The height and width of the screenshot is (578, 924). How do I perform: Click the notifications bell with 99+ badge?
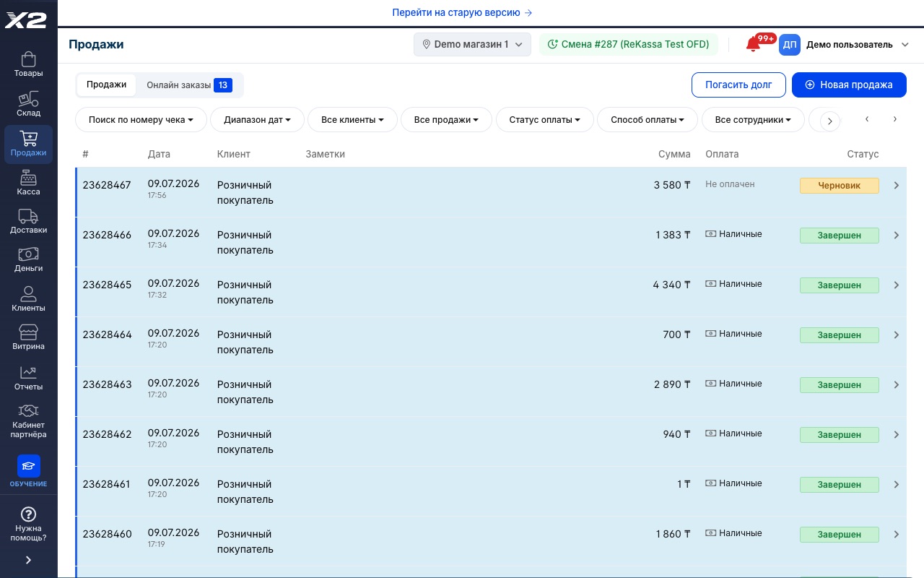754,44
